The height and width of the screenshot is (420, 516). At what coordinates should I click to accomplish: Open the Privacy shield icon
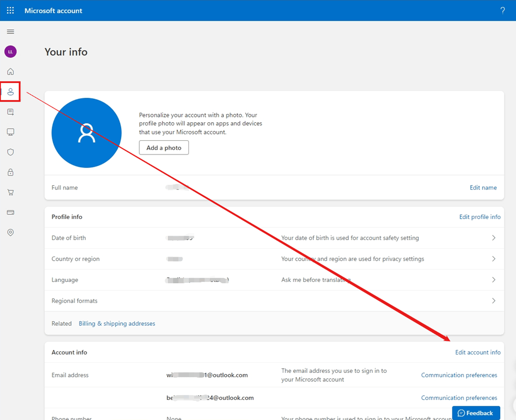pos(10,152)
